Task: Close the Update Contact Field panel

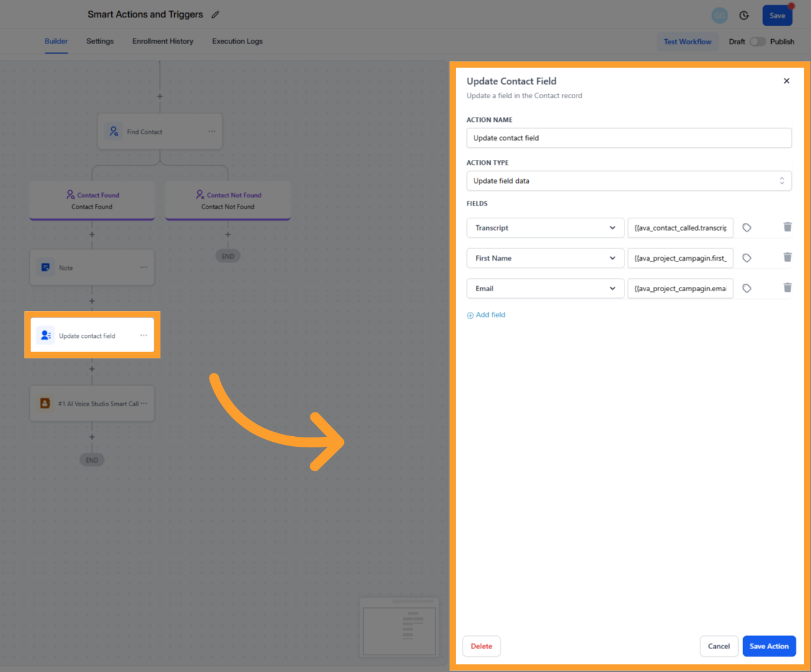Action: click(x=786, y=81)
